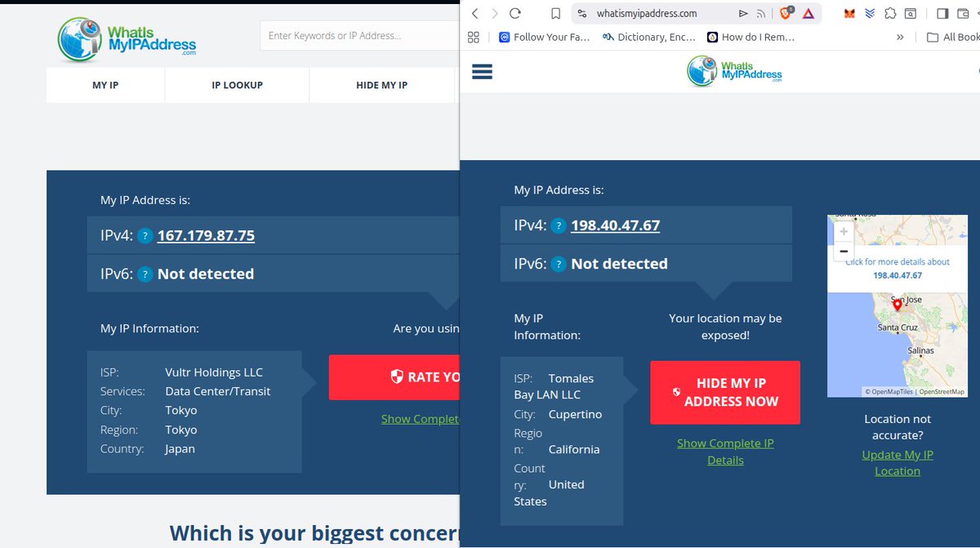The width and height of the screenshot is (980, 548).
Task: Open the All Bookmarks folder
Action: pos(953,37)
